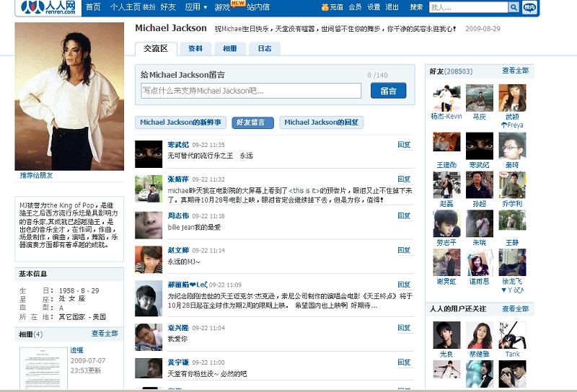Open the 遗嘱 album title link
The height and width of the screenshot is (392, 577).
click(x=77, y=350)
